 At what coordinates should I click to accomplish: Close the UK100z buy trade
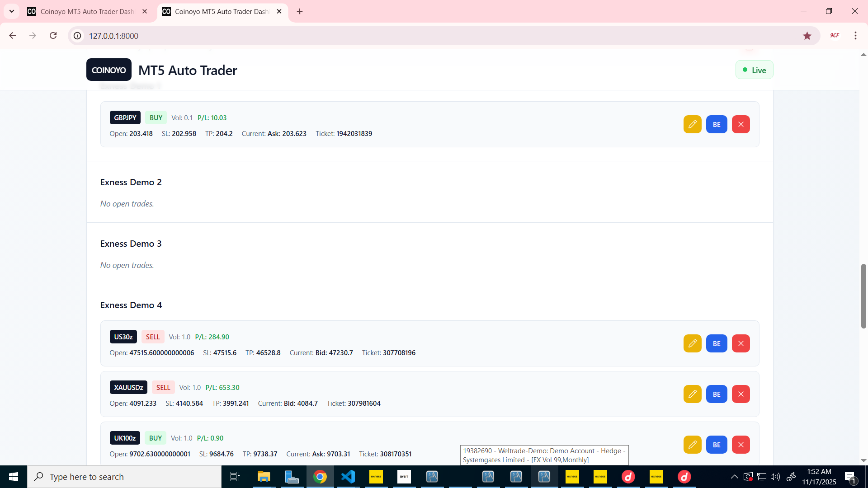coord(741,445)
